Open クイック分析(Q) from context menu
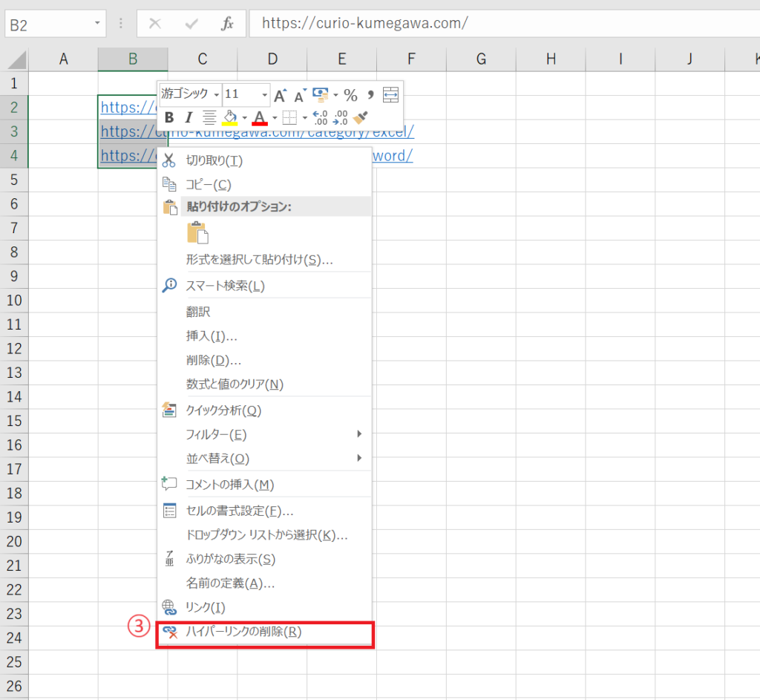Viewport: 760px width, 700px height. 265,410
